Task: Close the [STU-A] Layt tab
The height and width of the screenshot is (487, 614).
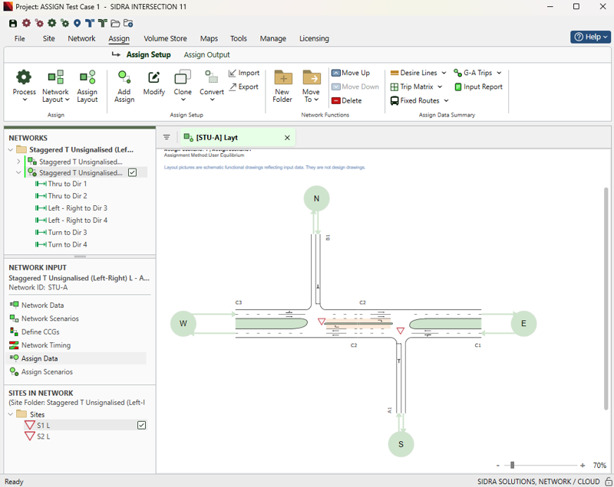Action: [287, 137]
